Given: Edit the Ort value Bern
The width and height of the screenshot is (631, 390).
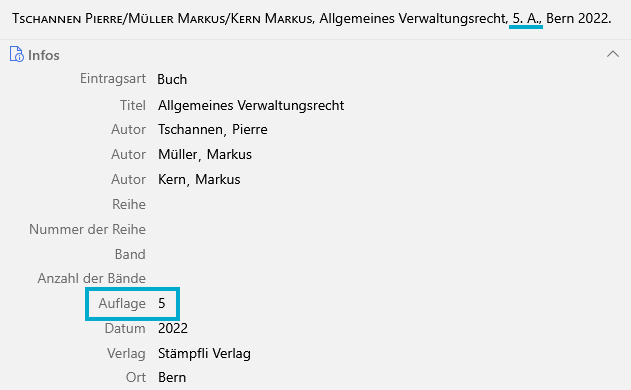Looking at the screenshot, I should 172,378.
